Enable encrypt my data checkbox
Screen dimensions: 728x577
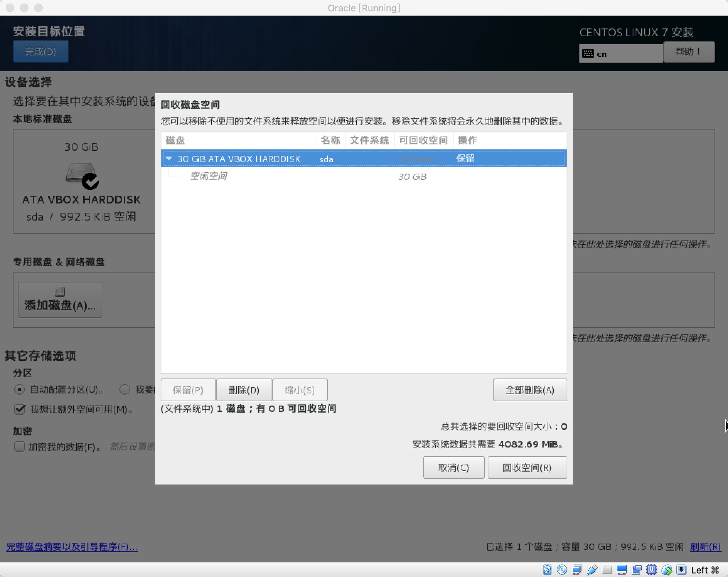click(x=20, y=446)
